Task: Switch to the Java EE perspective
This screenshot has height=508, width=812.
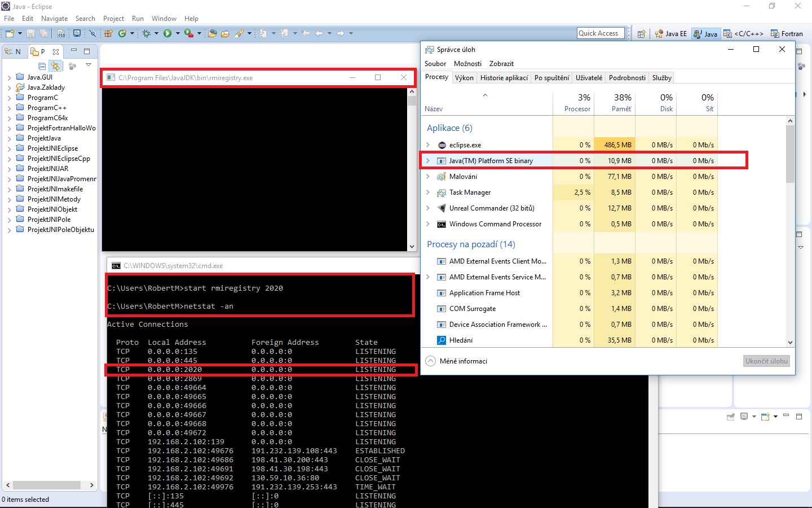Action: click(x=670, y=33)
